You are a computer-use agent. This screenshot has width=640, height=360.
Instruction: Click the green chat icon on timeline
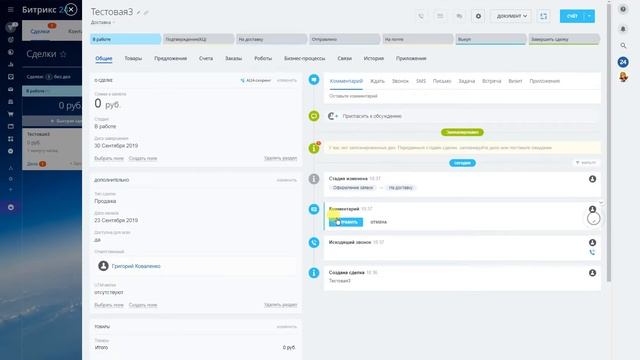(314, 116)
